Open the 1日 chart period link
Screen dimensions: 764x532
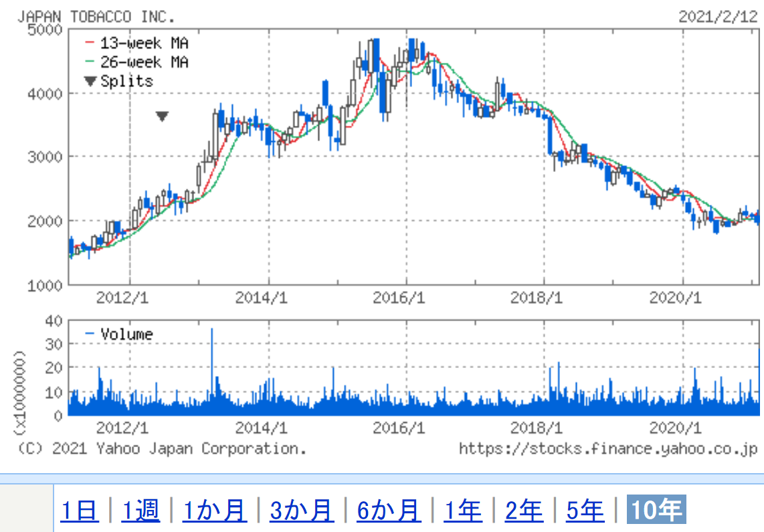pyautogui.click(x=80, y=510)
